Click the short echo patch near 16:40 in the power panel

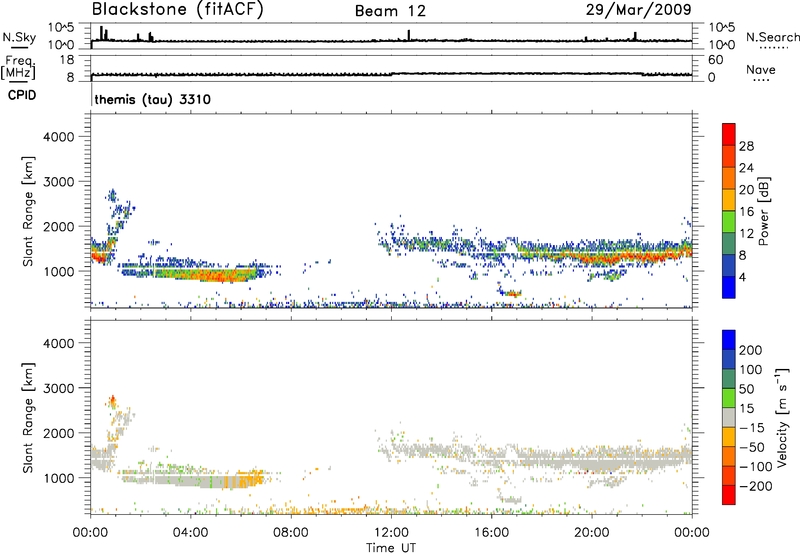(x=510, y=293)
